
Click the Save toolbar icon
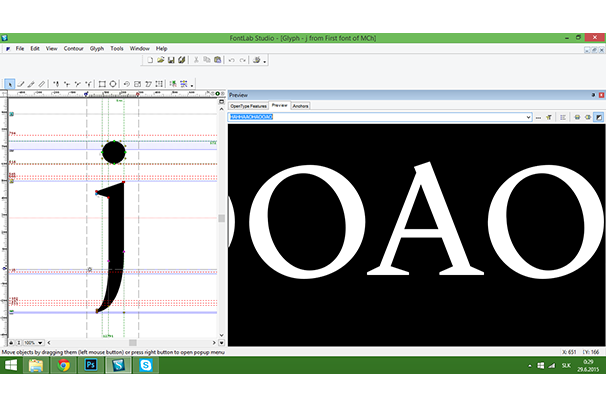pyautogui.click(x=171, y=60)
